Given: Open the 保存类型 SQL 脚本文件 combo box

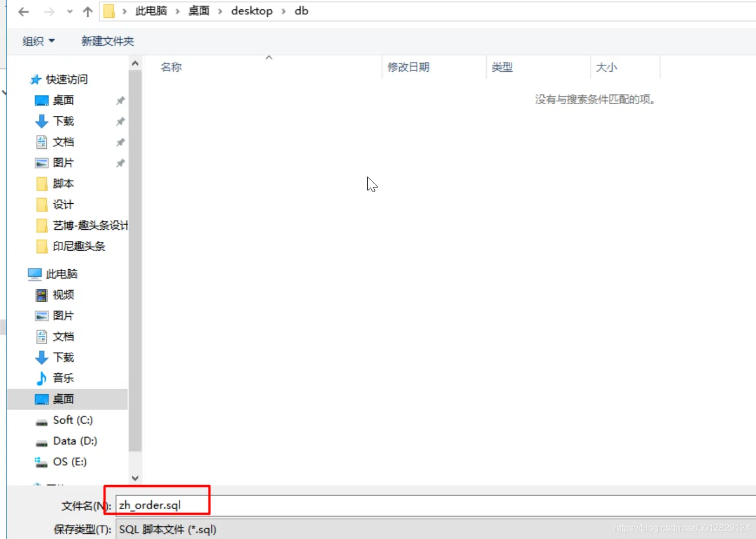Looking at the screenshot, I should point(436,529).
